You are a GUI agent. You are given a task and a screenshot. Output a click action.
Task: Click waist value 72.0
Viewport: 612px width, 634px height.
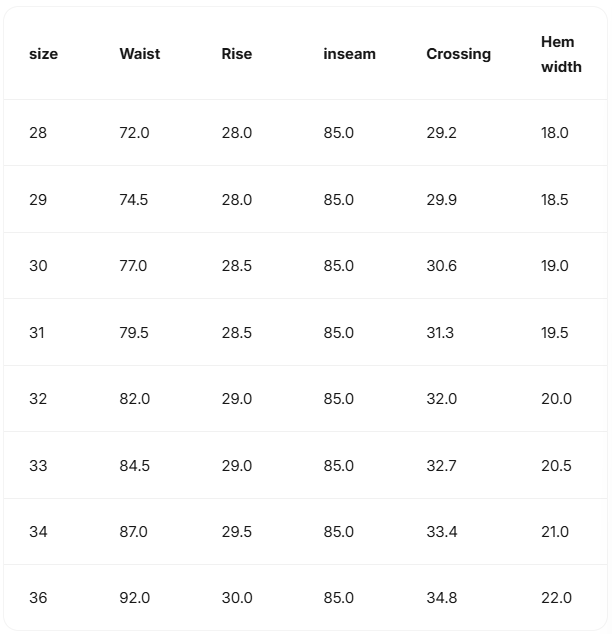134,133
